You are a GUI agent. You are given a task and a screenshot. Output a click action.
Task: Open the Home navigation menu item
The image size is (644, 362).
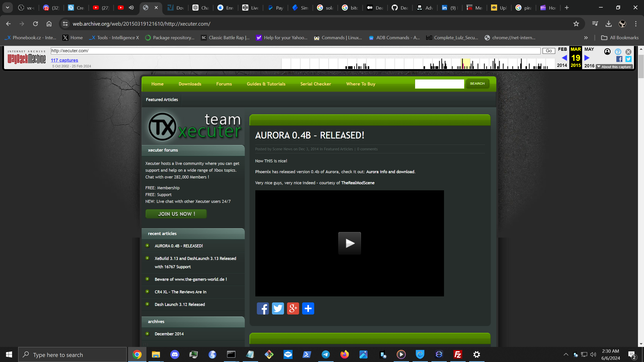coord(157,84)
